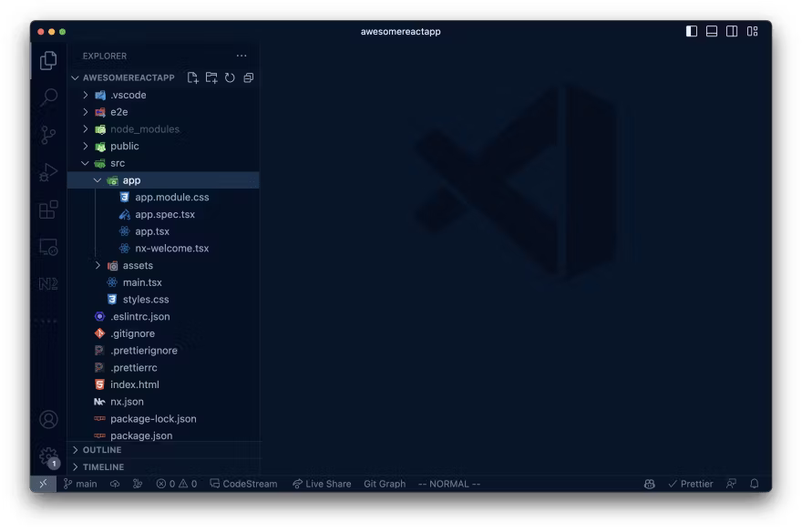Collapse all folders in explorer

[x=249, y=77]
